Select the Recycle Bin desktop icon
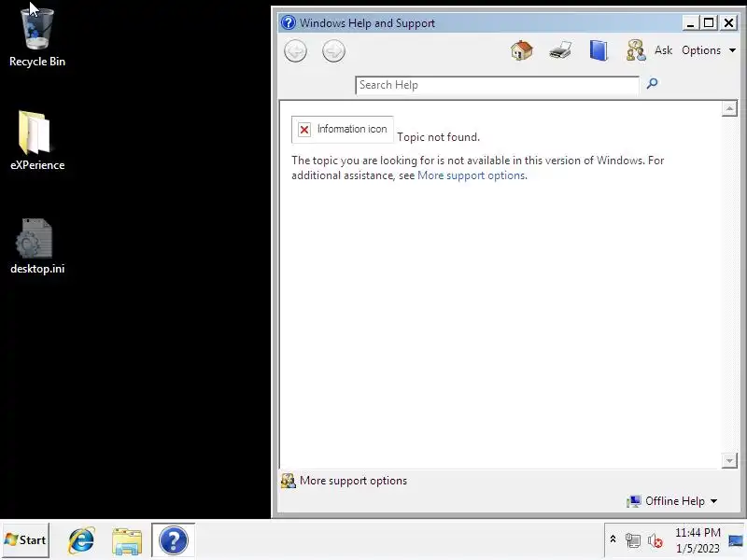Screen dimensions: 747x560 37,37
